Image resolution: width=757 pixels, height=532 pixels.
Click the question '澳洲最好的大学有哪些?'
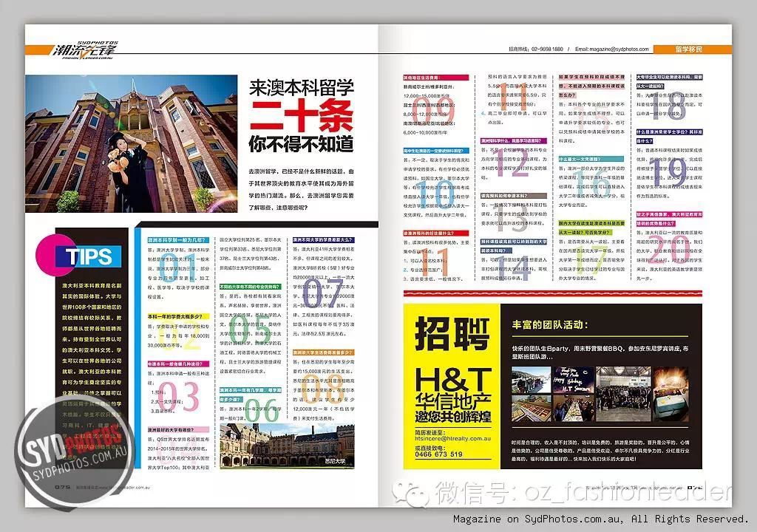(x=178, y=429)
